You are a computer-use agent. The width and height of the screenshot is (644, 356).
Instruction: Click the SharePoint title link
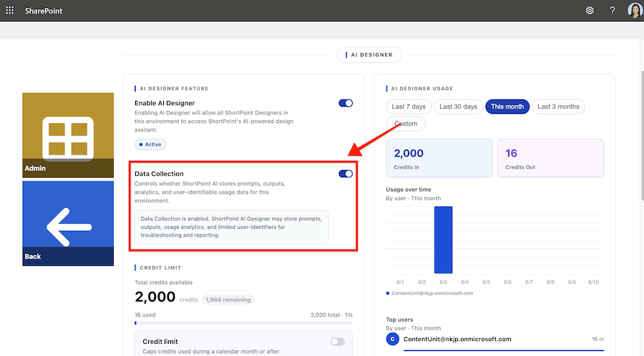coord(44,11)
